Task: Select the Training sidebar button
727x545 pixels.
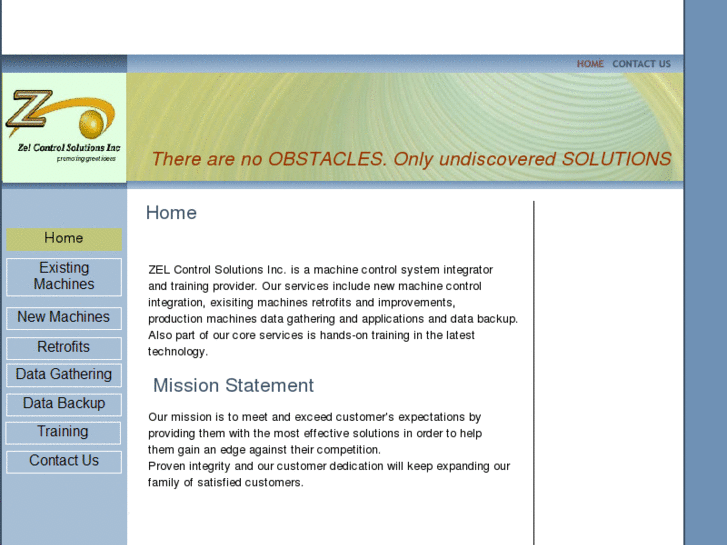Action: coord(64,432)
